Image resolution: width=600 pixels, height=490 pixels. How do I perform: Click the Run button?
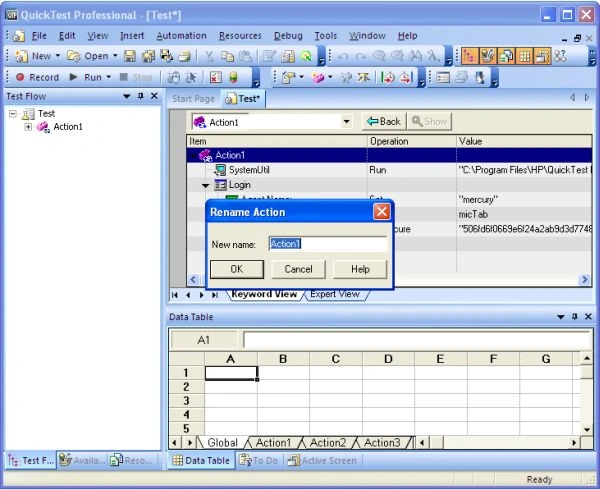[85, 77]
